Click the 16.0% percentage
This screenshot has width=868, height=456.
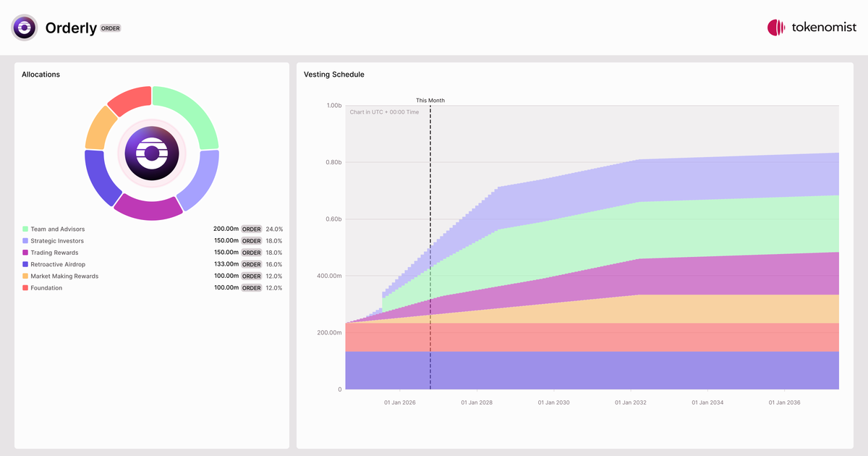tap(274, 264)
